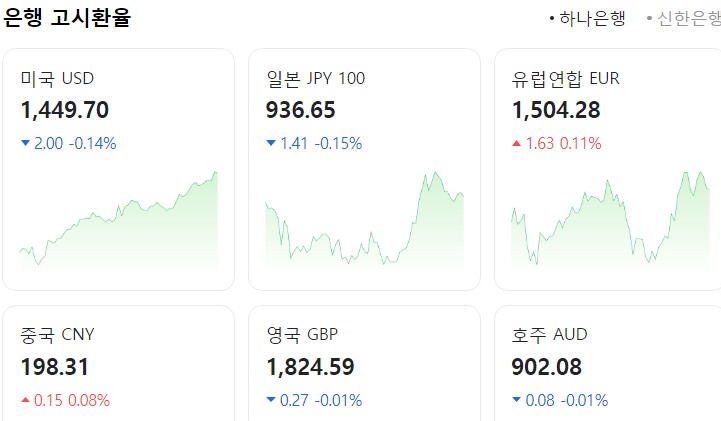Open the 미국 USD currency title

57,78
